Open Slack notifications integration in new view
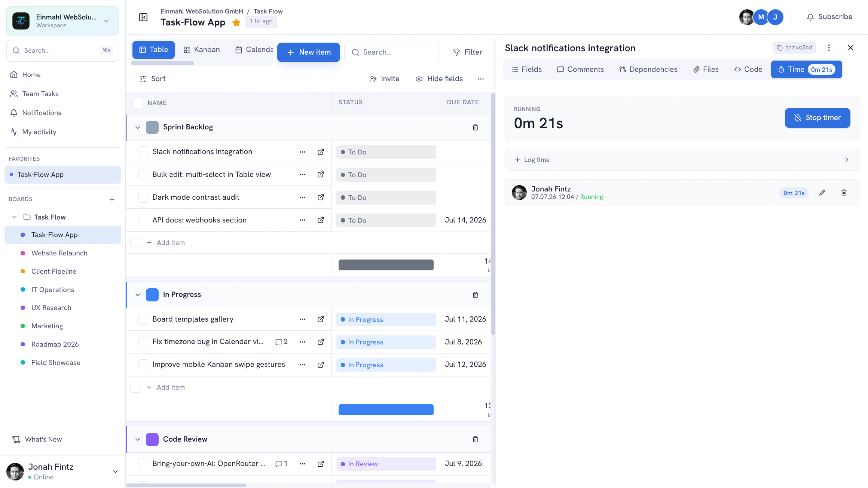Image resolution: width=868 pixels, height=488 pixels. point(321,152)
